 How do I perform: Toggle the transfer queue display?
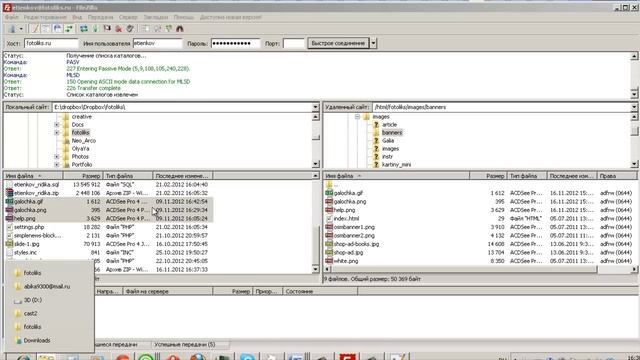(x=69, y=29)
